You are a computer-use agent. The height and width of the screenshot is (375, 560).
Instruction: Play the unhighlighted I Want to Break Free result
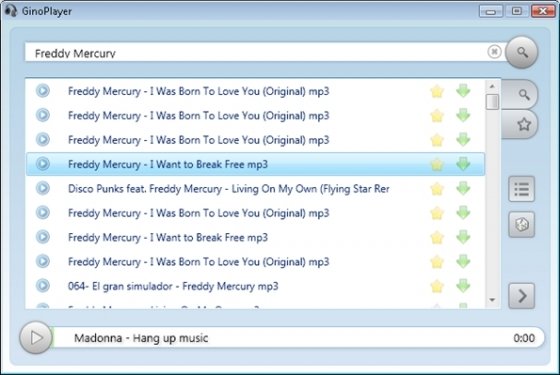pyautogui.click(x=43, y=236)
